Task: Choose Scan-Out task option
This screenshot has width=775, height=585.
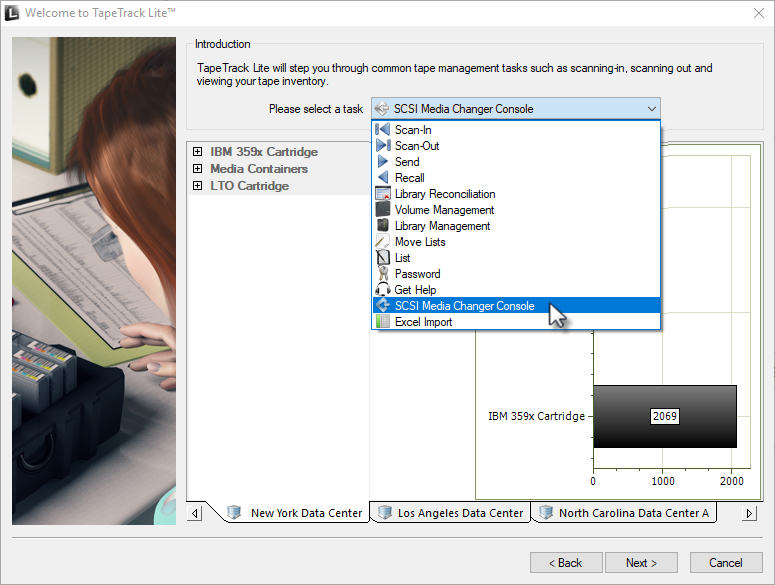Action: point(516,145)
